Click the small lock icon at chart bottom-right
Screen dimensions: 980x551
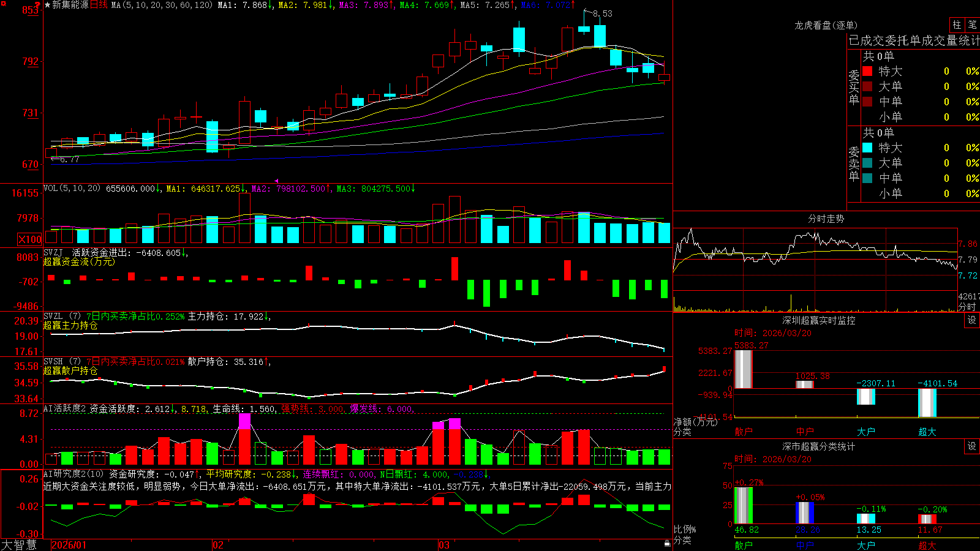click(x=667, y=543)
